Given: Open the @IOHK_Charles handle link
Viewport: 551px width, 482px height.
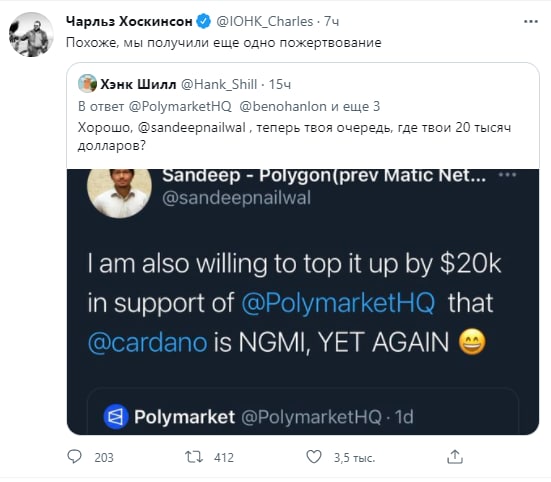Looking at the screenshot, I should pyautogui.click(x=264, y=21).
